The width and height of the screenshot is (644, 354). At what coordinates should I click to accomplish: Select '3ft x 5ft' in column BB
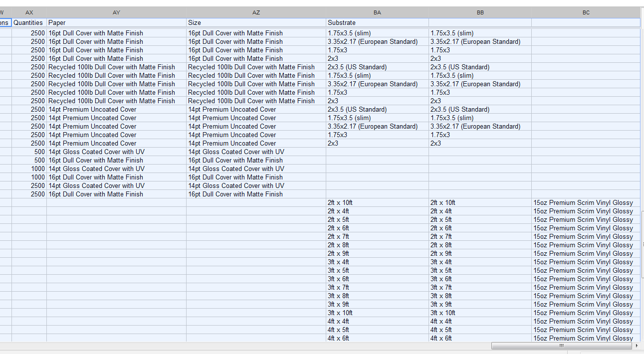tap(480, 270)
